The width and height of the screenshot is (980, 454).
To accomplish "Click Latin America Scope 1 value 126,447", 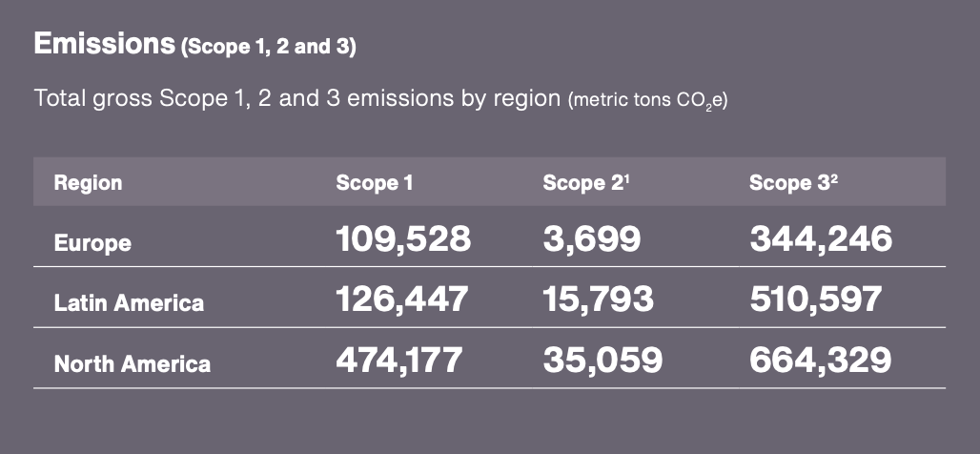I will point(402,299).
